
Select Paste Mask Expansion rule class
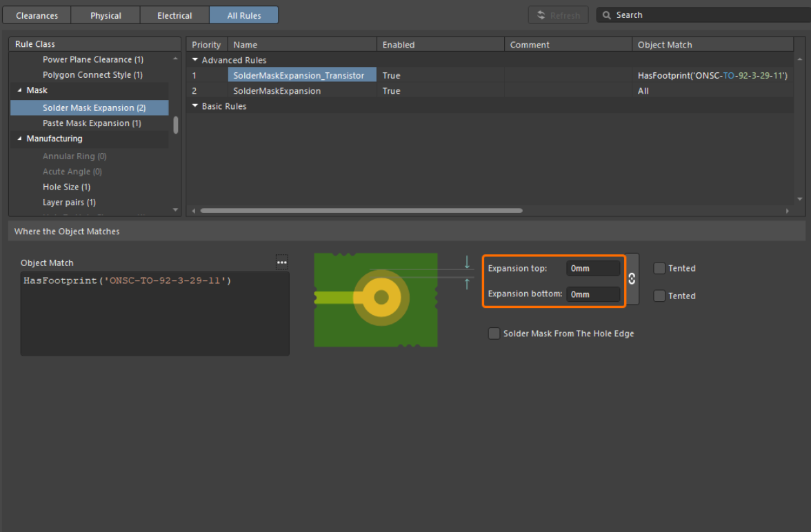(x=92, y=123)
